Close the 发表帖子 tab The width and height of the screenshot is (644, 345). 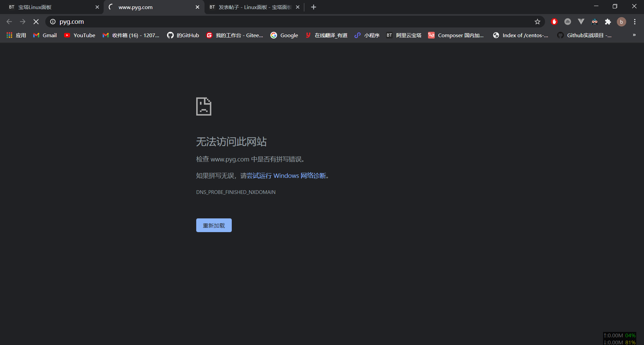(x=298, y=7)
